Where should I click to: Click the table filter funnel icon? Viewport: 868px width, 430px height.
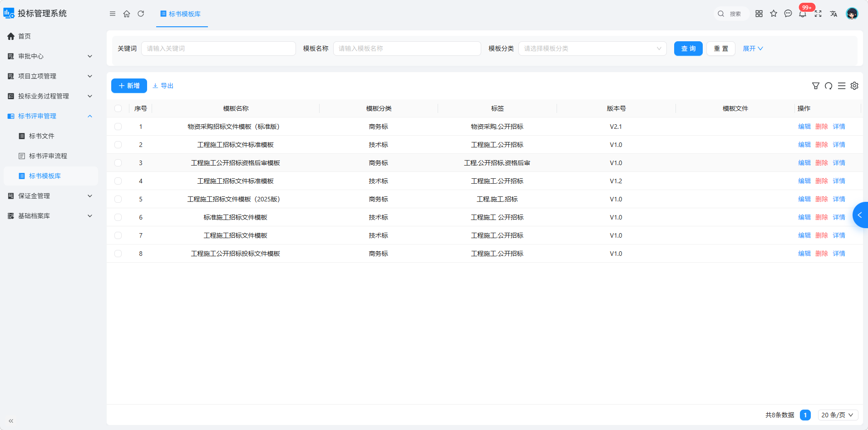[x=816, y=86]
